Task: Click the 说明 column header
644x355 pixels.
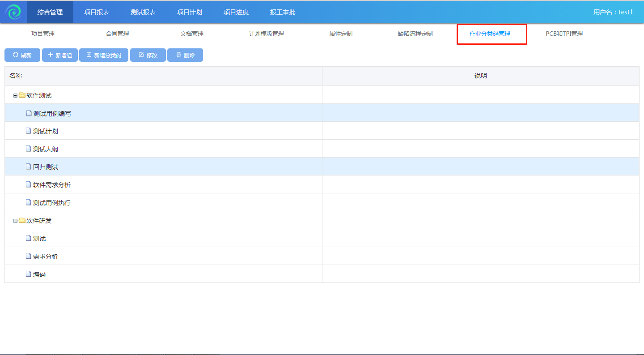Action: pos(480,76)
